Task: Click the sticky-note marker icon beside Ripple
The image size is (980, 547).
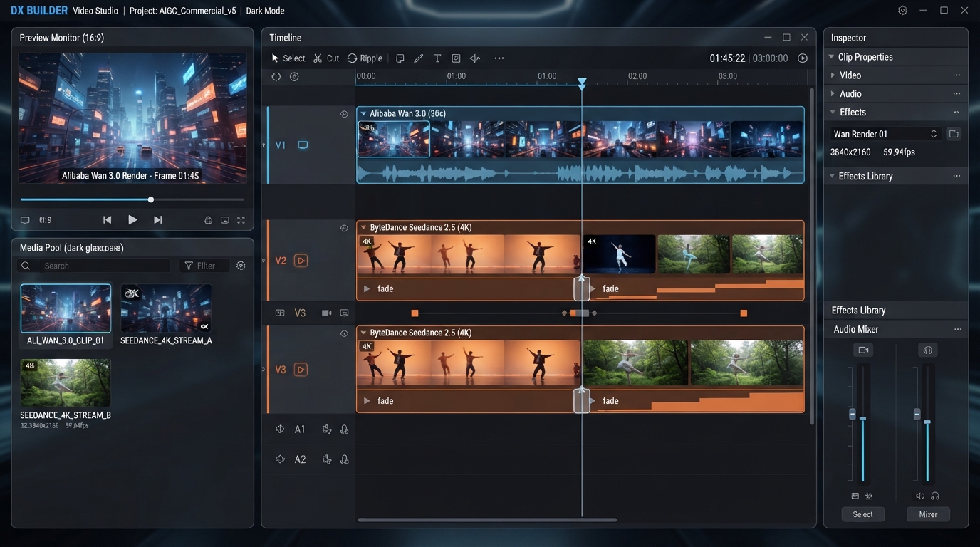Action: click(400, 58)
